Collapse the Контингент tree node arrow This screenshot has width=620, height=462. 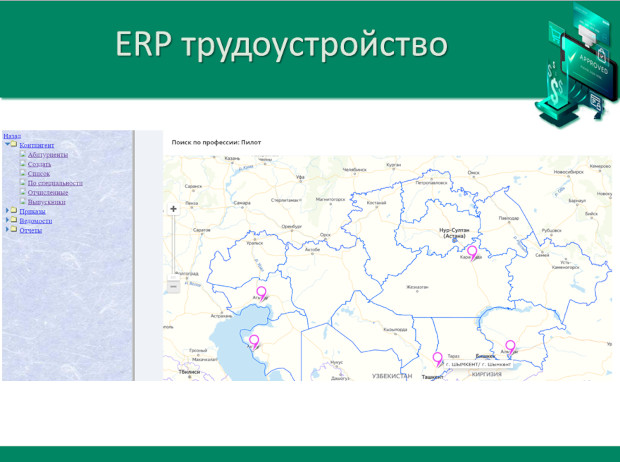(7, 144)
